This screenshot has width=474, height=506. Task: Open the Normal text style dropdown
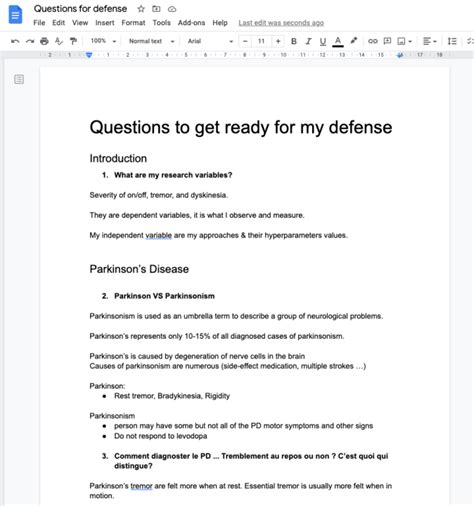click(x=152, y=41)
